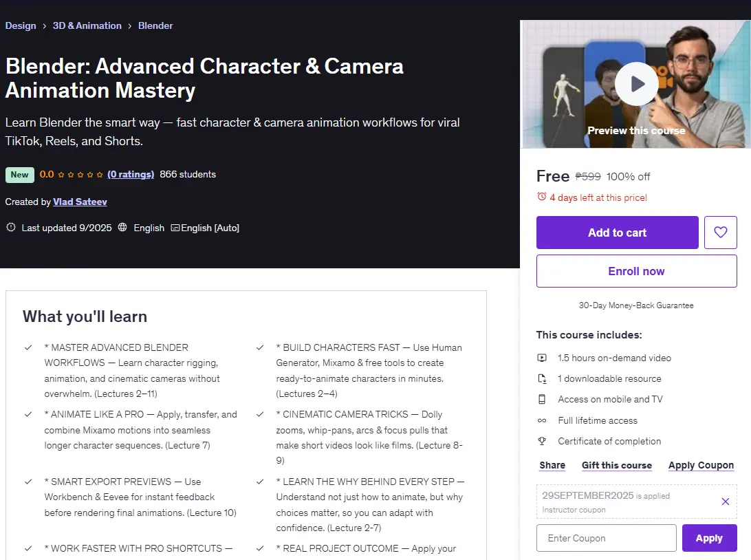Click the Preview this course caption
Image resolution: width=751 pixels, height=560 pixels.
click(x=636, y=130)
